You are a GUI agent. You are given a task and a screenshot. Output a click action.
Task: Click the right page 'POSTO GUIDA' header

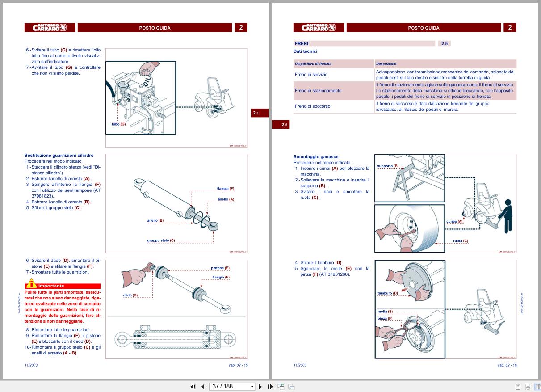(x=424, y=28)
